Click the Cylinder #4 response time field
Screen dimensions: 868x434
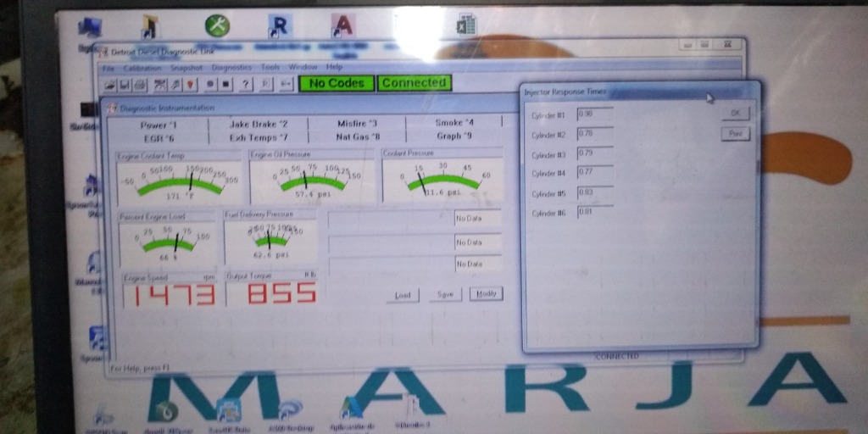point(595,173)
